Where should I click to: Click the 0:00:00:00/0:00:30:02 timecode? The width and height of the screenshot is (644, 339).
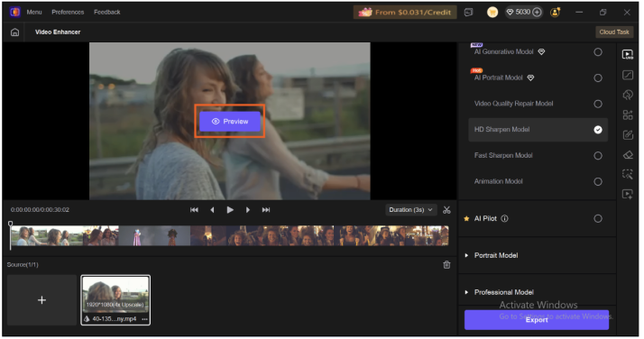point(40,210)
